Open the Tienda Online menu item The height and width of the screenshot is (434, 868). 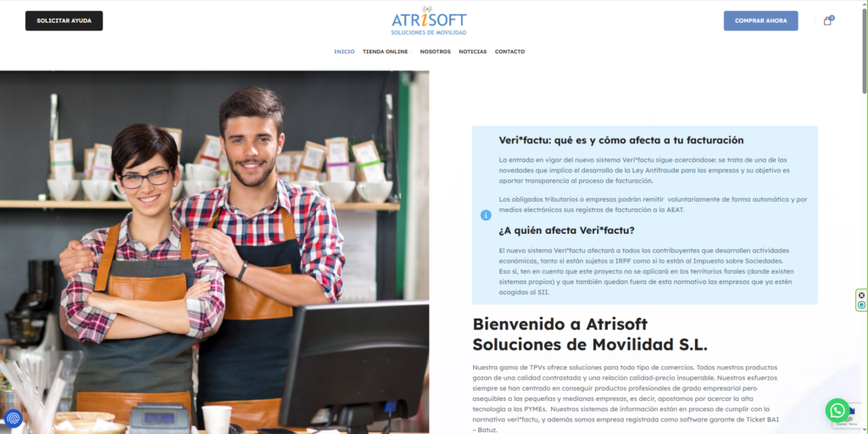point(386,52)
